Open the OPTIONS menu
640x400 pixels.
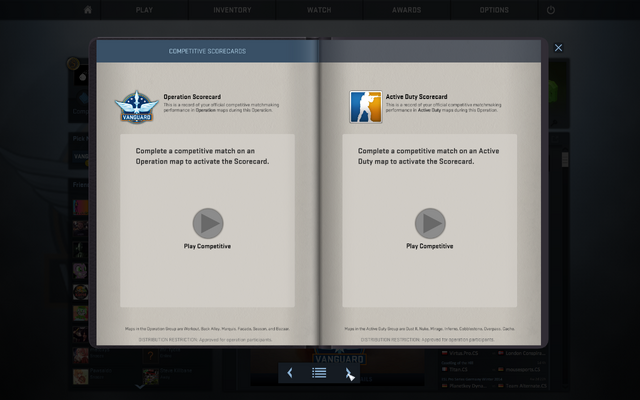[x=494, y=10]
